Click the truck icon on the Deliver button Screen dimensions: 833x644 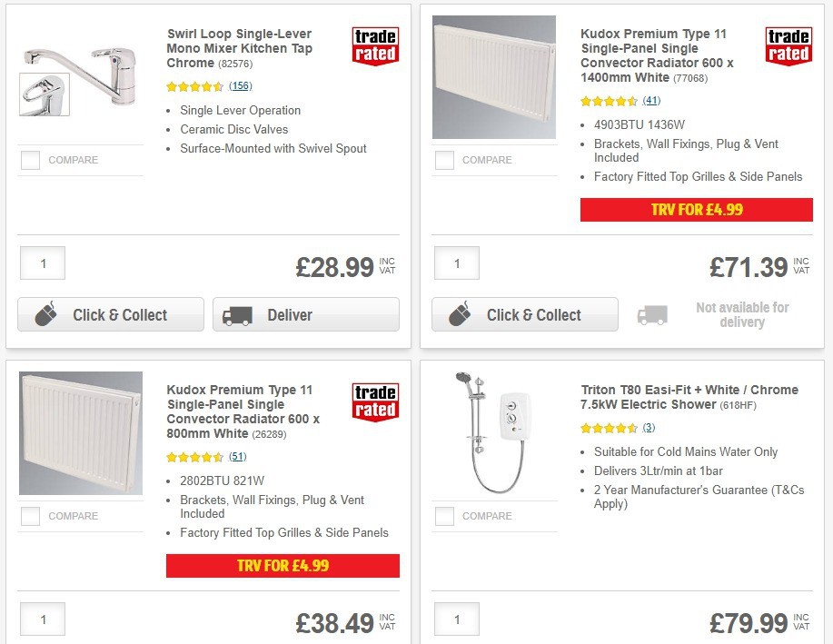(x=236, y=314)
